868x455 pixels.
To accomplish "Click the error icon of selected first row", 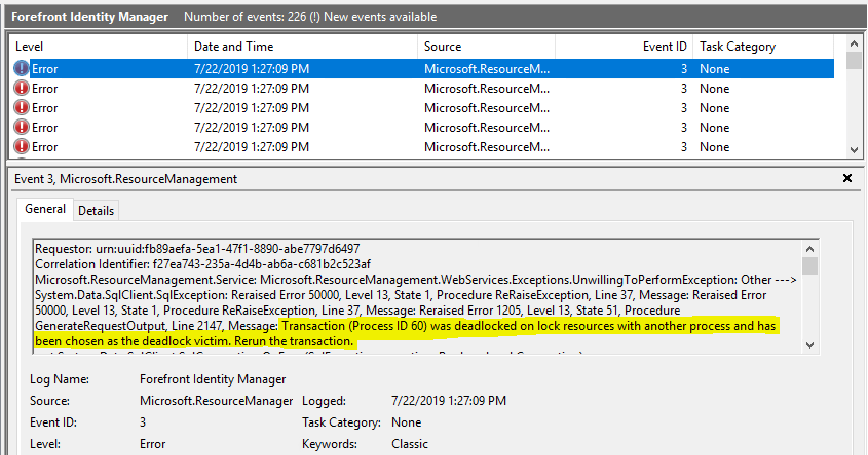I will tap(21, 68).
